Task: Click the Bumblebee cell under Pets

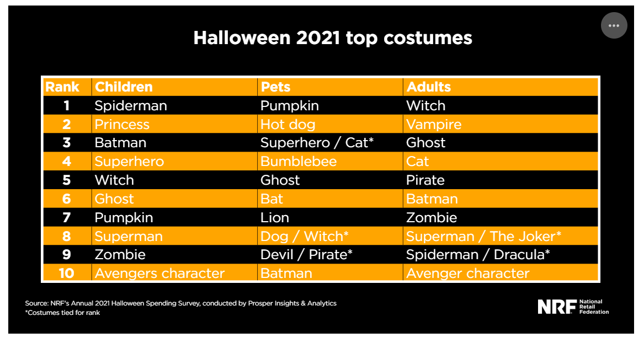Action: (298, 162)
